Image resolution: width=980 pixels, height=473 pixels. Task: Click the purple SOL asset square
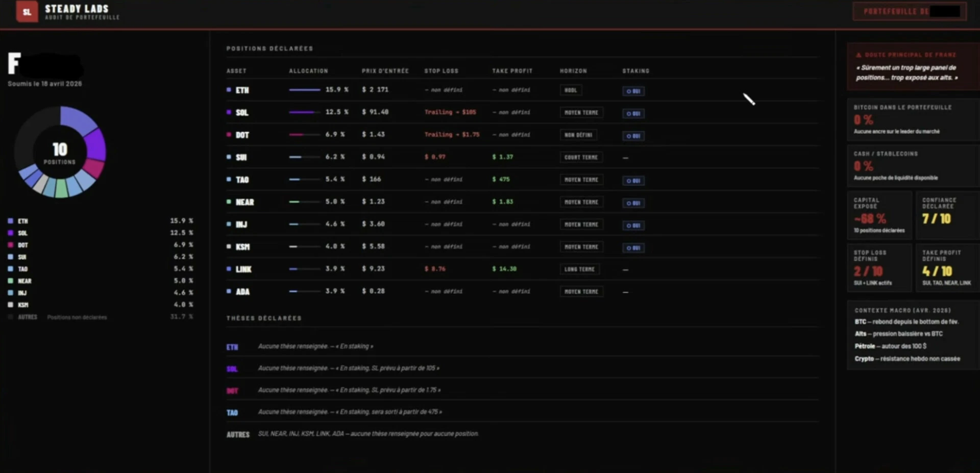229,112
